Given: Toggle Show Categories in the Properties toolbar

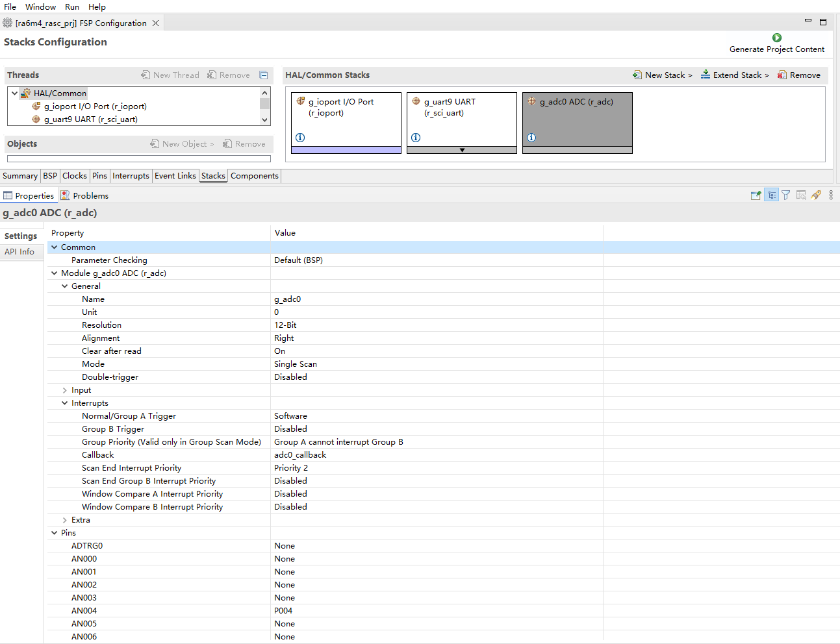Looking at the screenshot, I should (x=771, y=195).
